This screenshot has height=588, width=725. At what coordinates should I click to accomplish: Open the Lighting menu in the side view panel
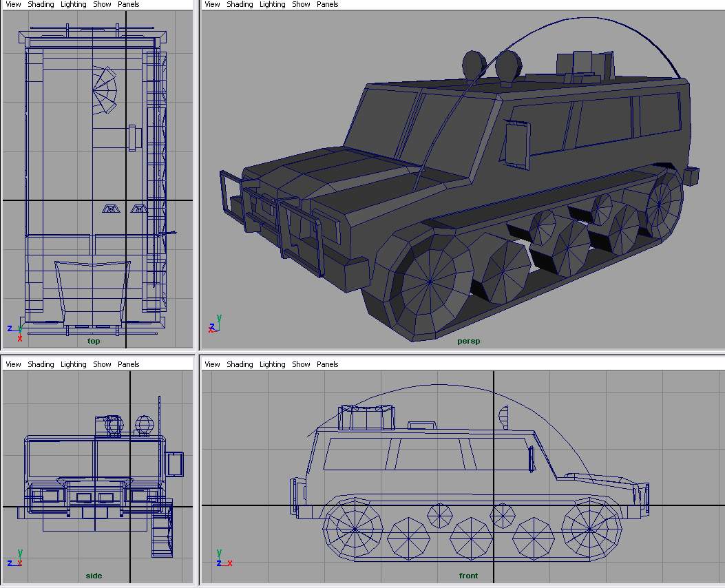click(73, 364)
